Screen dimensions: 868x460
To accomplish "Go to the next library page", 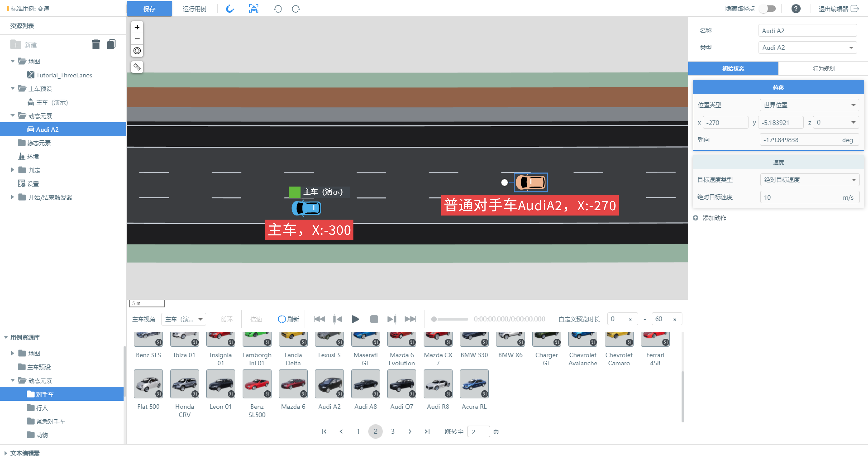I will point(410,431).
